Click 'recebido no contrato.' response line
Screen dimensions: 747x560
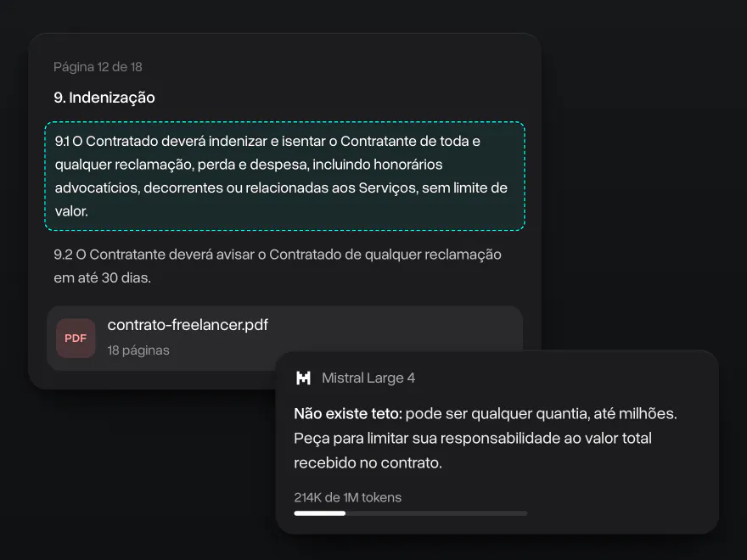click(368, 463)
